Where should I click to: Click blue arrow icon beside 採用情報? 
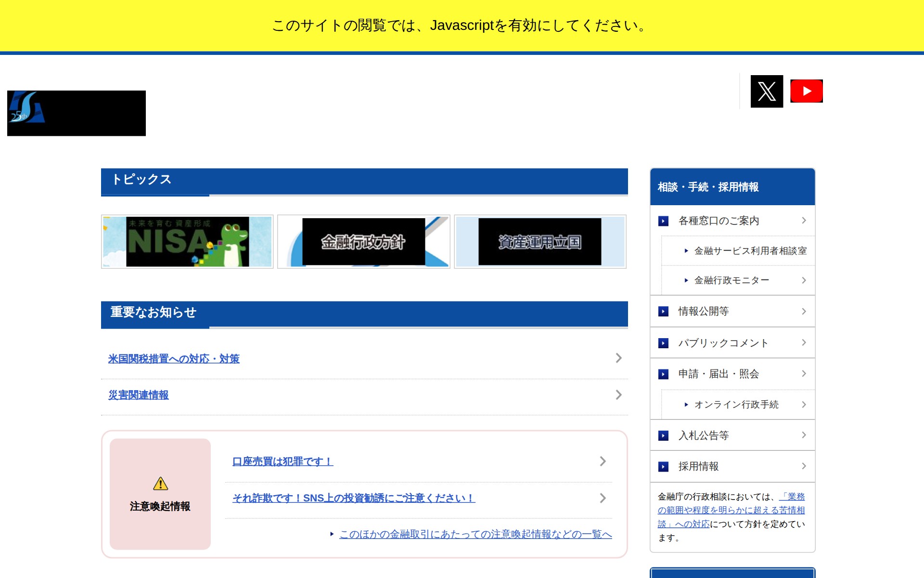[x=663, y=467]
